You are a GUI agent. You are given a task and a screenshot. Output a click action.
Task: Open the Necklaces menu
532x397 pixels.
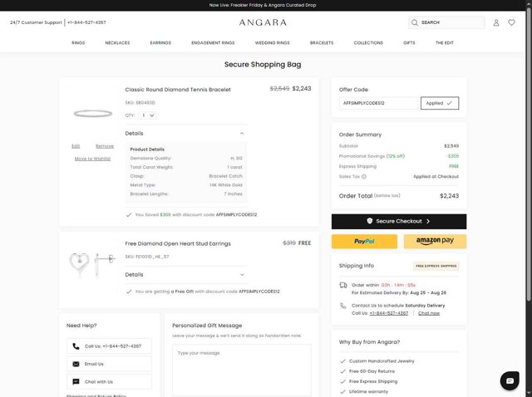117,42
